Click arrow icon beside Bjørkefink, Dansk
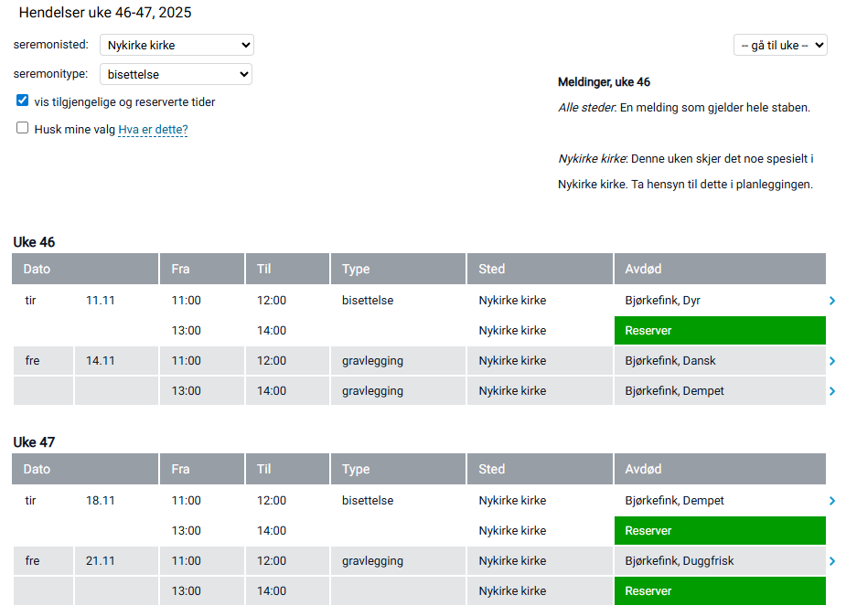The image size is (846, 616). (831, 361)
